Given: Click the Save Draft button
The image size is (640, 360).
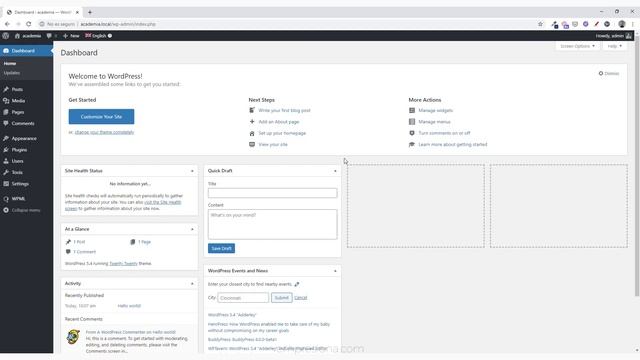Looking at the screenshot, I should pos(221,248).
